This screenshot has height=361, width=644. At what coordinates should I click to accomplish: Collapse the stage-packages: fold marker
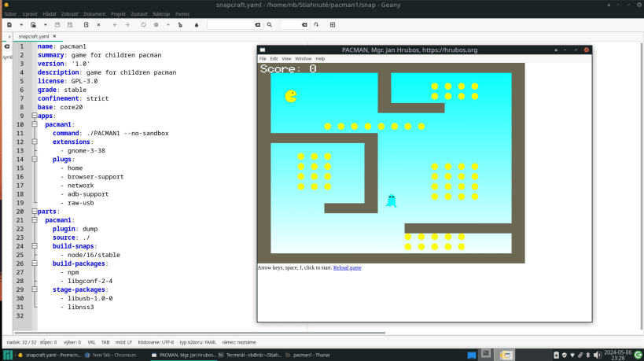[35, 289]
